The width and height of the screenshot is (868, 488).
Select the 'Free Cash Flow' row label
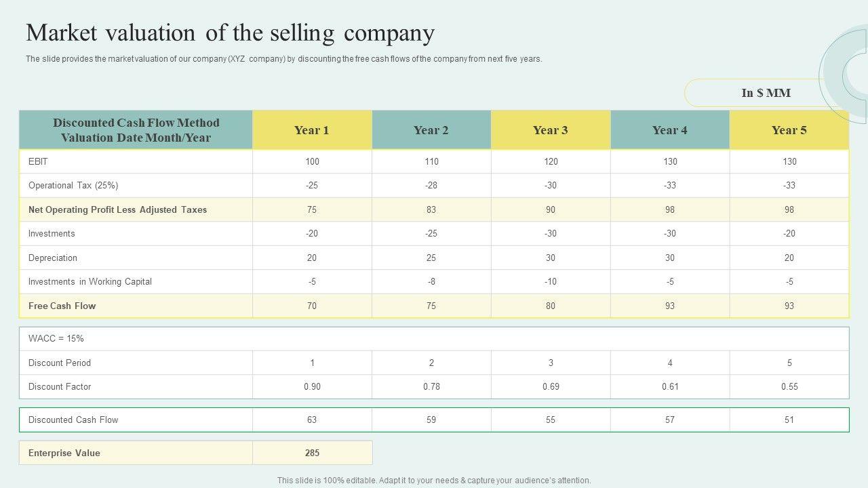pos(62,306)
